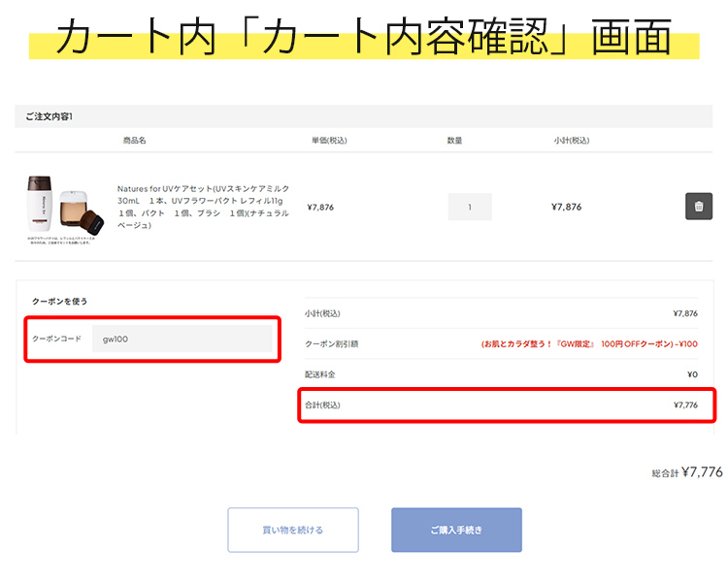Image resolution: width=728 pixels, height=582 pixels.
Task: Click the クーポン割引額 label
Action: (332, 344)
